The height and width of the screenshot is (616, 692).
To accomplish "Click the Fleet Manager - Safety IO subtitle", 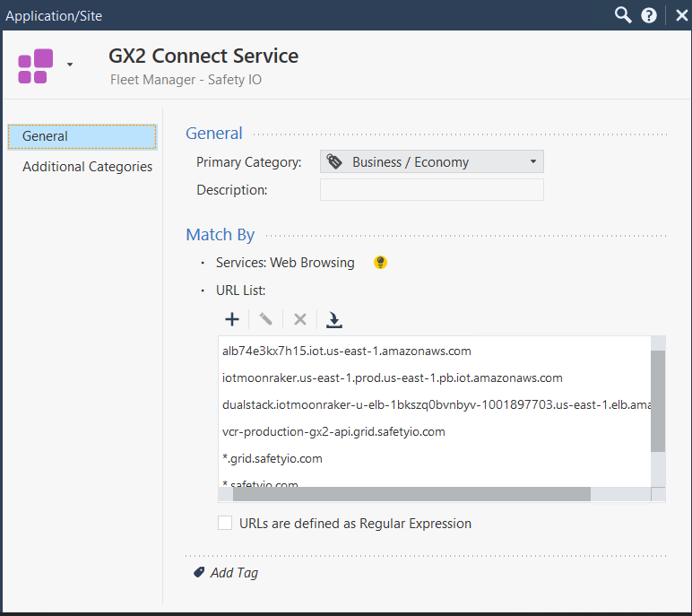I will 186,80.
